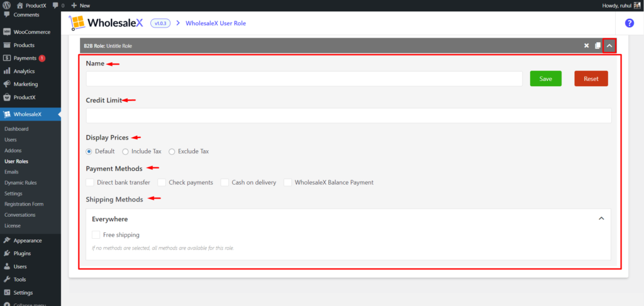Select Default display prices option
This screenshot has width=644, height=306.
[x=89, y=151]
